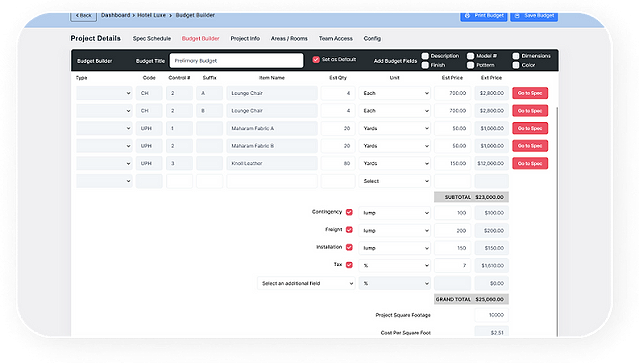The width and height of the screenshot is (639, 364).
Task: Edit the Budget Title field
Action: [236, 60]
